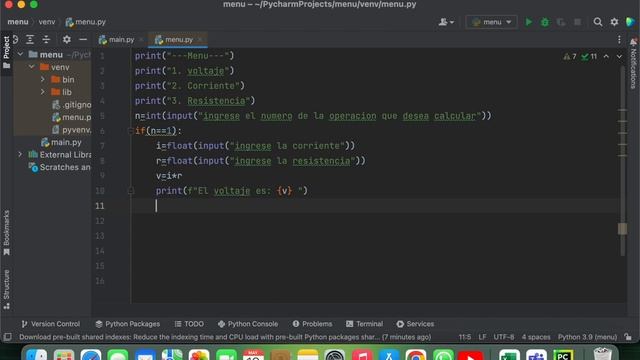Screen dimensions: 640x360
Task: Change UTF-8 encoding in status bar
Action: 504,337
